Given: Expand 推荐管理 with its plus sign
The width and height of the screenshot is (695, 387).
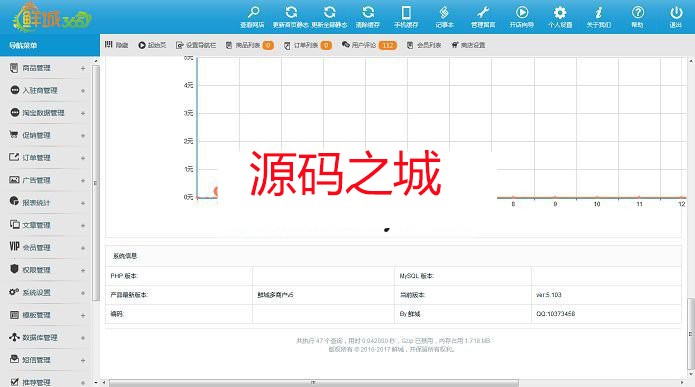Looking at the screenshot, I should [x=83, y=383].
